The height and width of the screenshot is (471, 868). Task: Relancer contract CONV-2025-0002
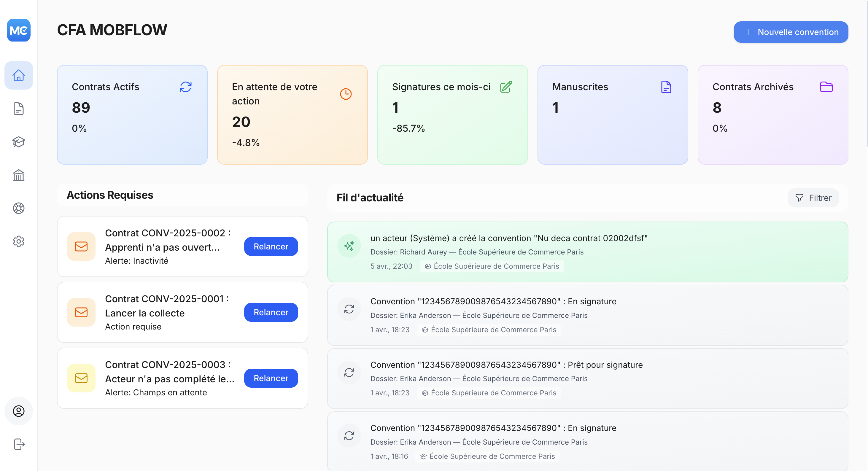pos(271,246)
